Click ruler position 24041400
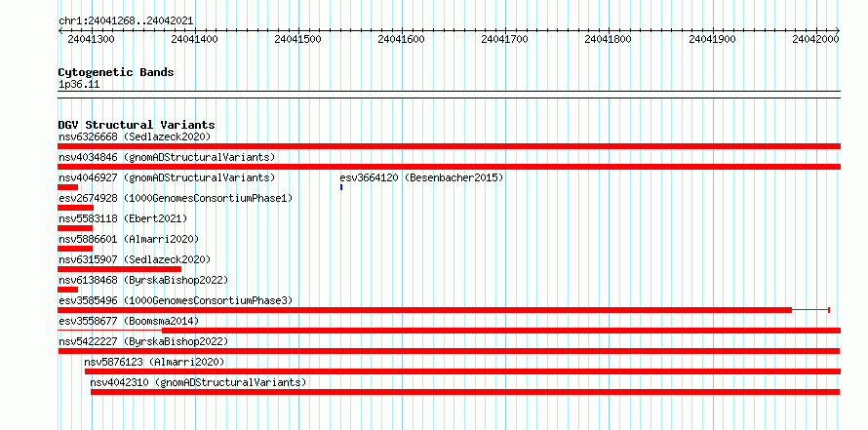 pos(194,39)
